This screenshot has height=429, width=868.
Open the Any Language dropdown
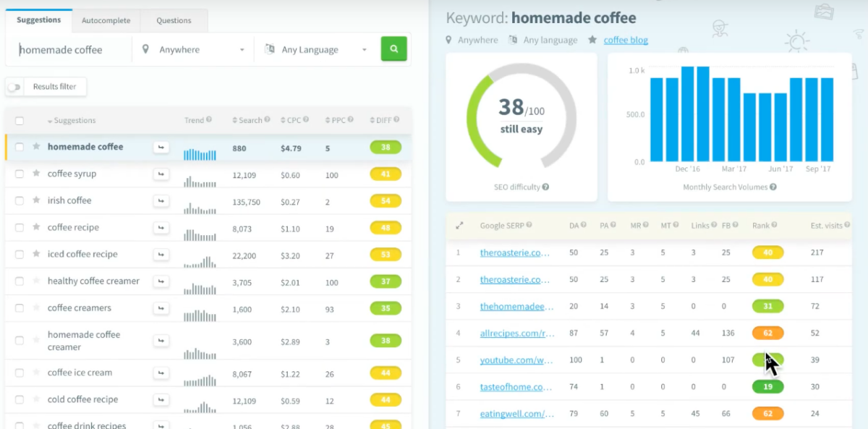316,48
